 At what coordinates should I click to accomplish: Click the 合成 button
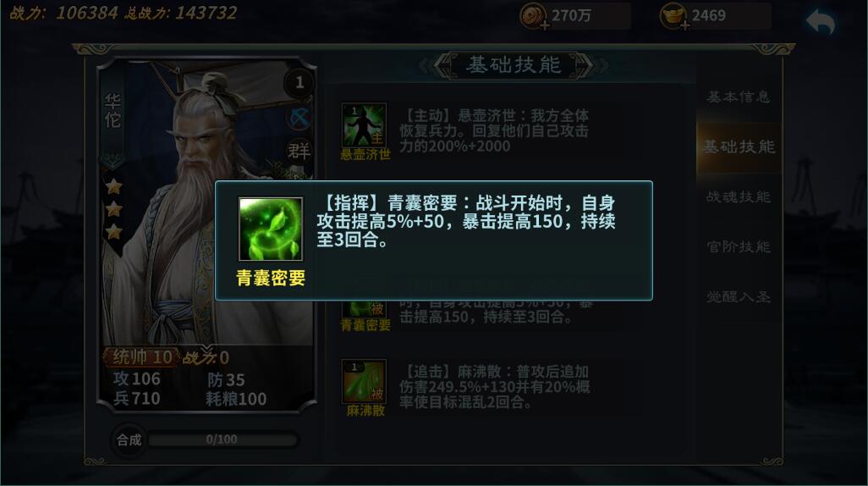click(x=129, y=440)
